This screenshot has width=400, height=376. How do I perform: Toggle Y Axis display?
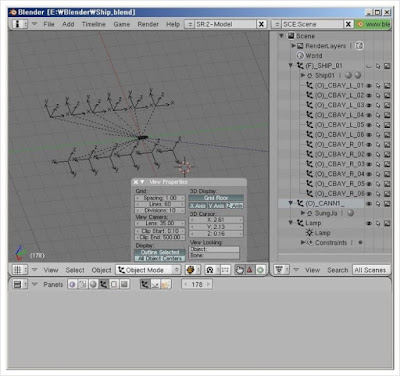(x=217, y=206)
